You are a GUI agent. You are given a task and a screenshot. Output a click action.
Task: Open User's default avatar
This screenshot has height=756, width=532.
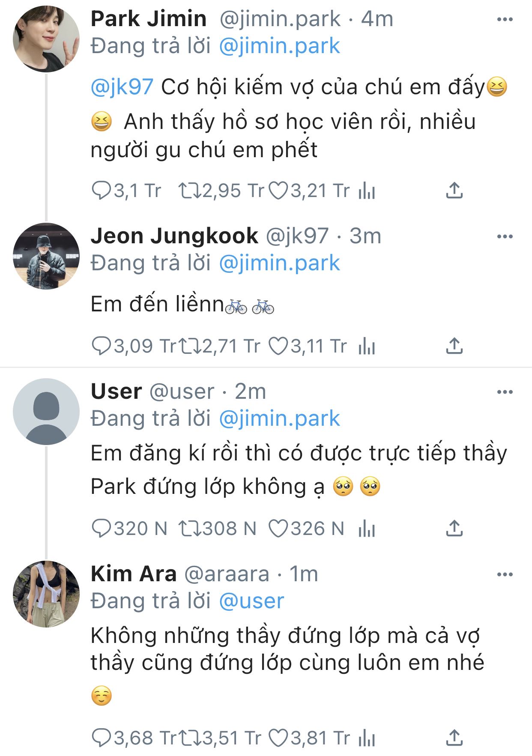tap(46, 412)
